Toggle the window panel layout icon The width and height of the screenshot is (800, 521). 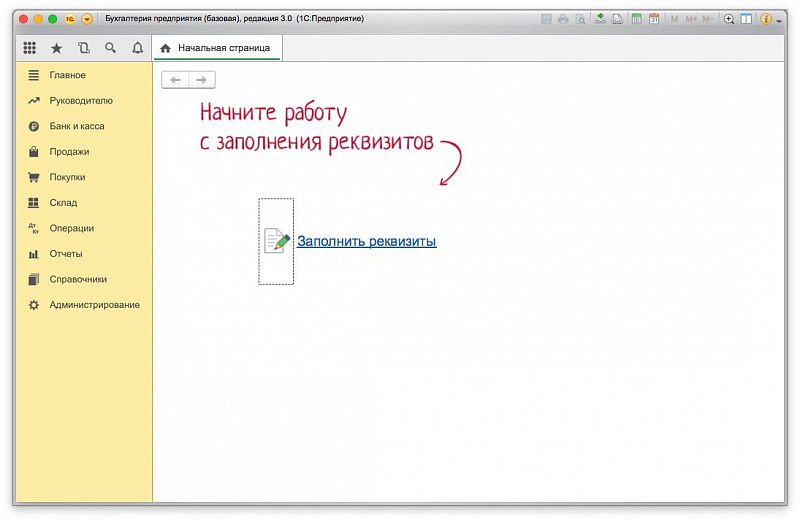(746, 19)
